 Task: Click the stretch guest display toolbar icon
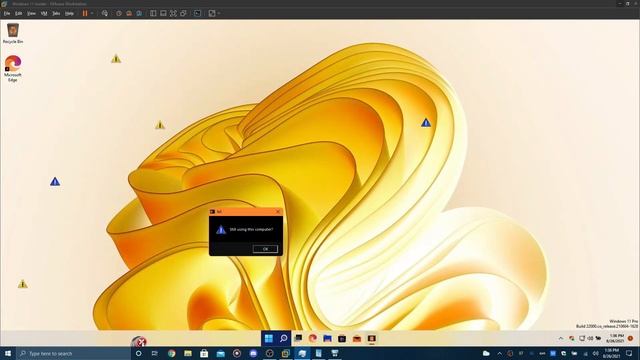point(212,13)
